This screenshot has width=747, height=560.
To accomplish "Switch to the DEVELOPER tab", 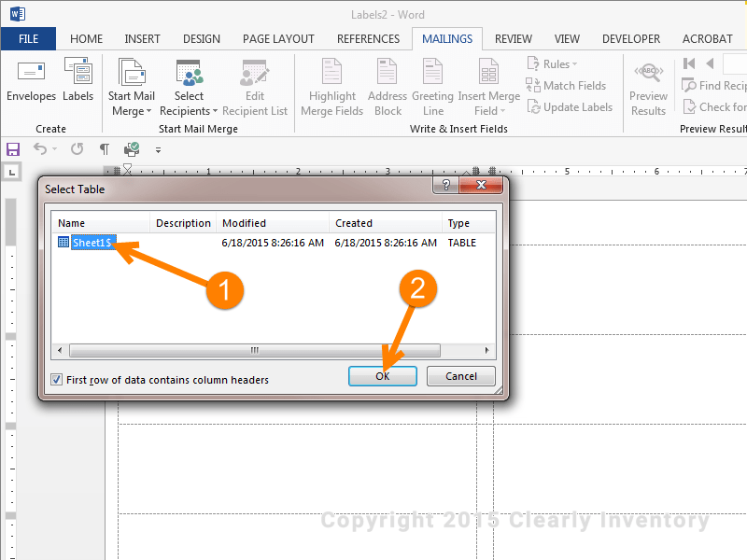I will (631, 39).
